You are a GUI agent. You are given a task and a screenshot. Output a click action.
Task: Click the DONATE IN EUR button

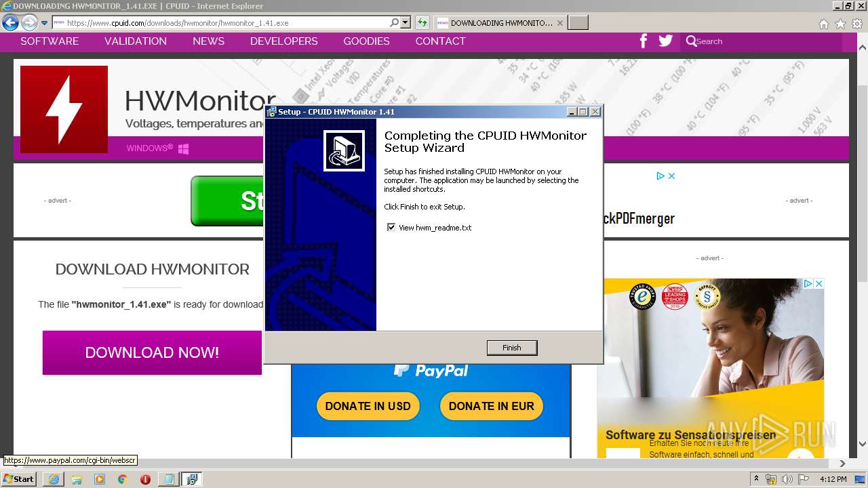click(492, 406)
